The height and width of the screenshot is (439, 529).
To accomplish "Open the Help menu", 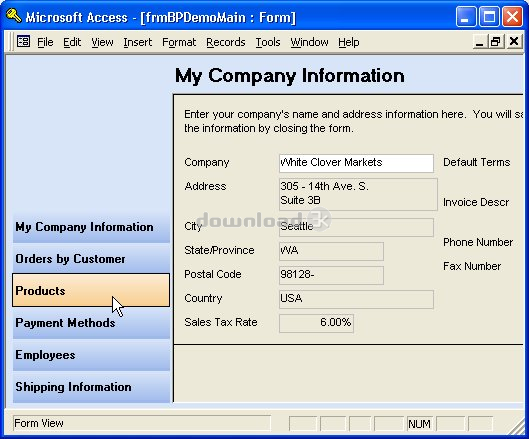I will [x=349, y=42].
